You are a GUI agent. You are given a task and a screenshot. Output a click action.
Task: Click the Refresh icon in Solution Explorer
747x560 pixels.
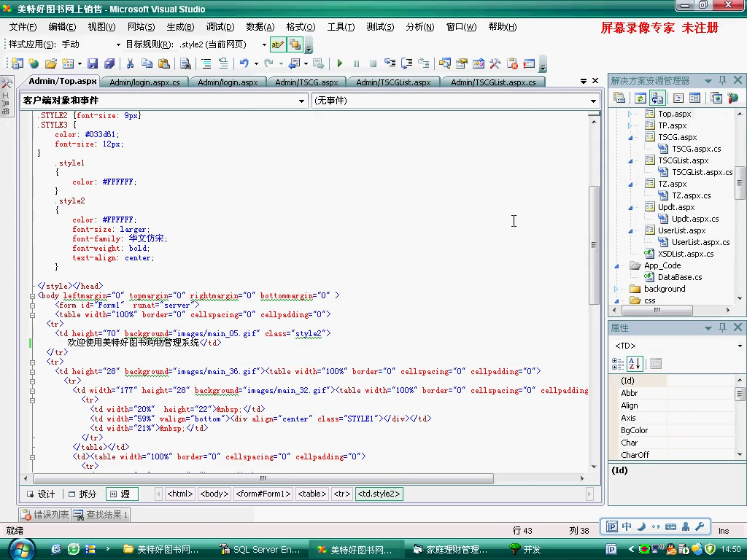[x=640, y=98]
